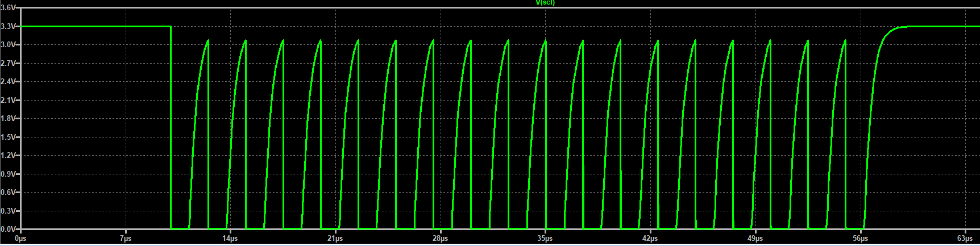Click the 28µs time axis label
This screenshot has width=980, height=246.
point(441,239)
